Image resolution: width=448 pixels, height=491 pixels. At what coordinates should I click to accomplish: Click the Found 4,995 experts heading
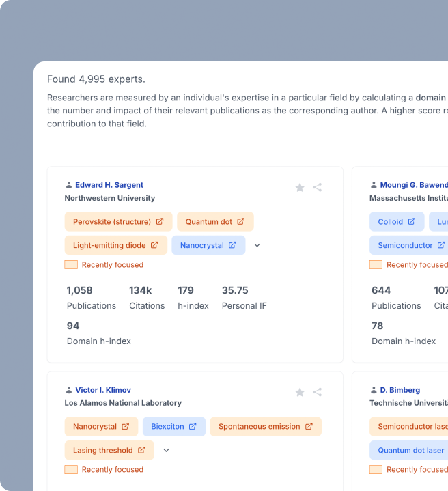click(96, 79)
